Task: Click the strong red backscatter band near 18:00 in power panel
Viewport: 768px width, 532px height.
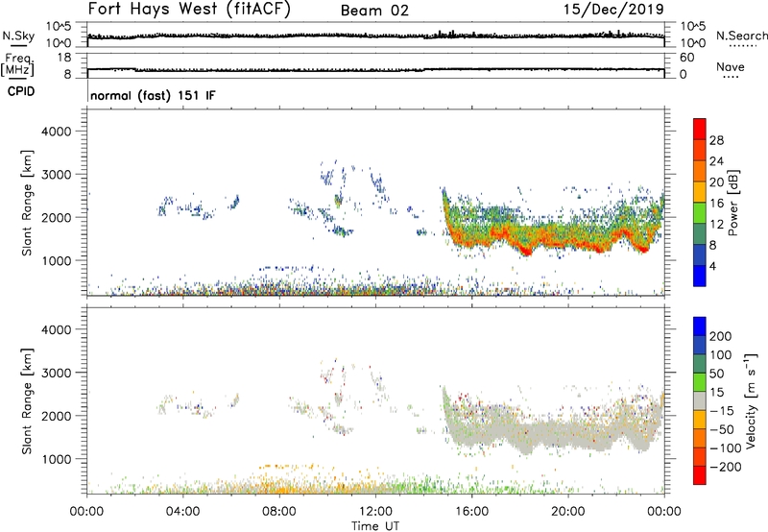Action: pos(526,252)
